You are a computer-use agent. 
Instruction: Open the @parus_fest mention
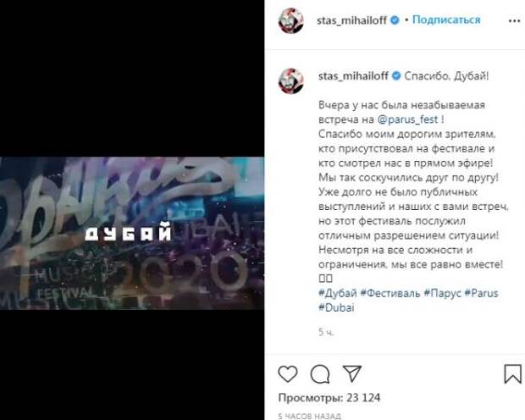click(407, 119)
